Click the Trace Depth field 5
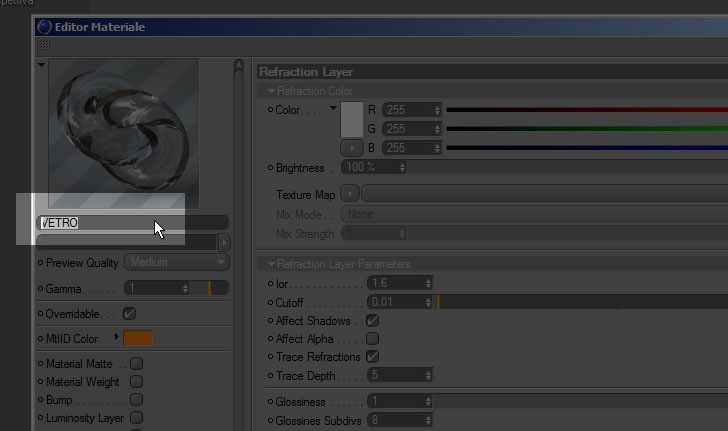The height and width of the screenshot is (431, 728). (396, 375)
